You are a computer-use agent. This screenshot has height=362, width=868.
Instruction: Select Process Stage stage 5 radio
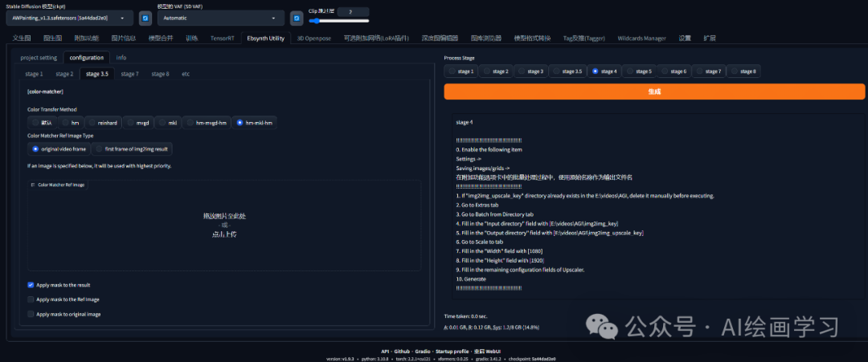click(x=639, y=71)
